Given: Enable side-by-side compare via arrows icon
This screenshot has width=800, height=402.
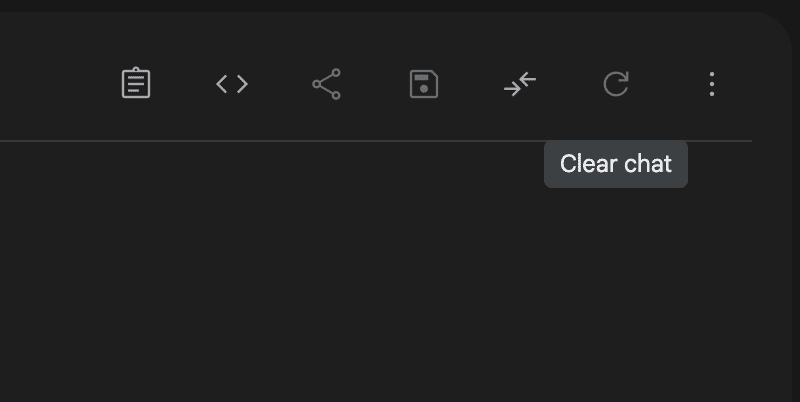Looking at the screenshot, I should pos(520,84).
